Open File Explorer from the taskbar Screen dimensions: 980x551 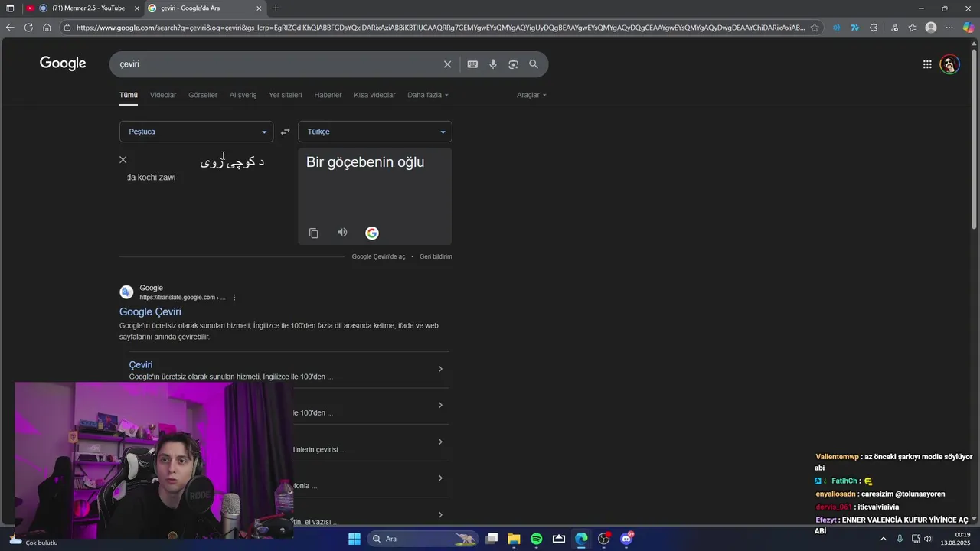pyautogui.click(x=514, y=539)
